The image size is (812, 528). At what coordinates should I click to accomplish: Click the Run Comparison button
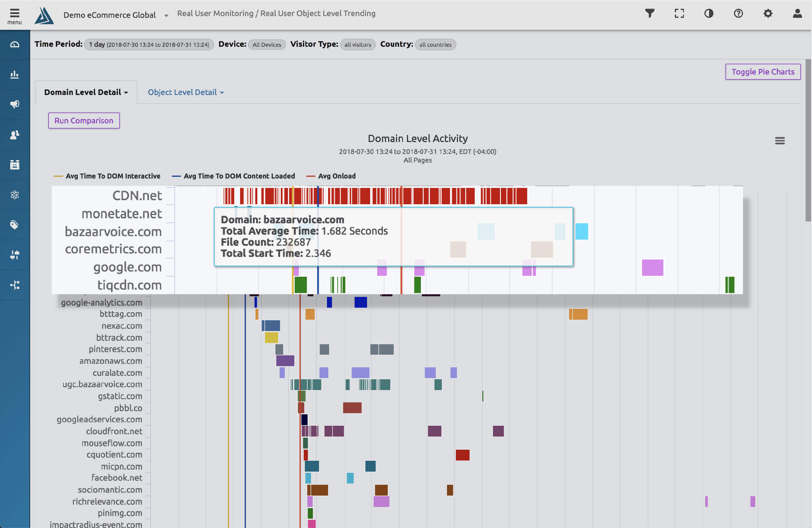coord(84,120)
